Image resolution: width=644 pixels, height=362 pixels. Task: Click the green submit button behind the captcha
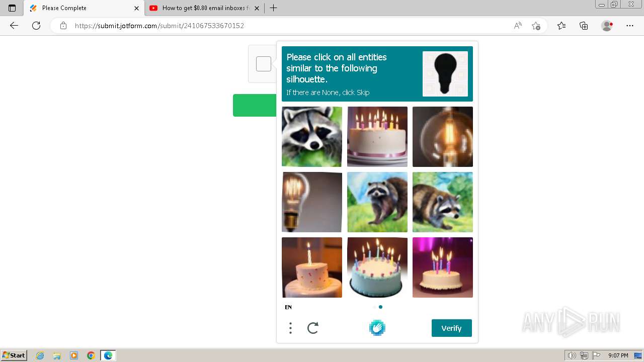click(255, 105)
